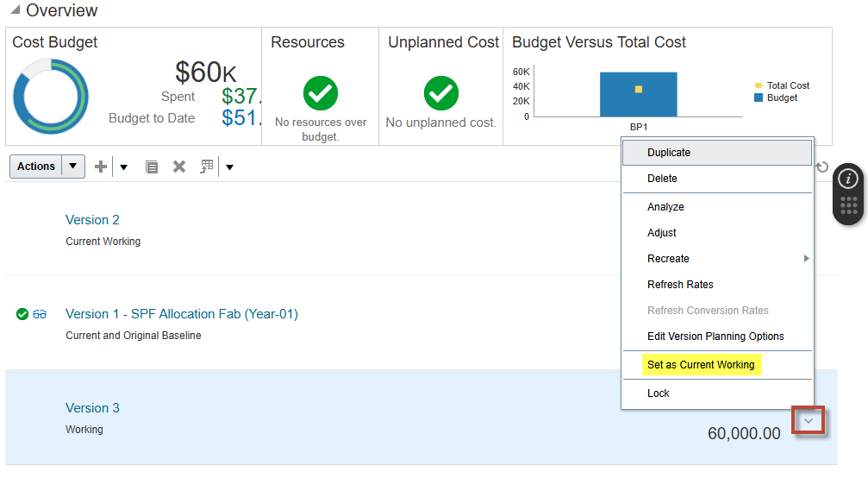Open the Version 2 link
The width and height of the screenshot is (868, 478).
pyautogui.click(x=92, y=220)
